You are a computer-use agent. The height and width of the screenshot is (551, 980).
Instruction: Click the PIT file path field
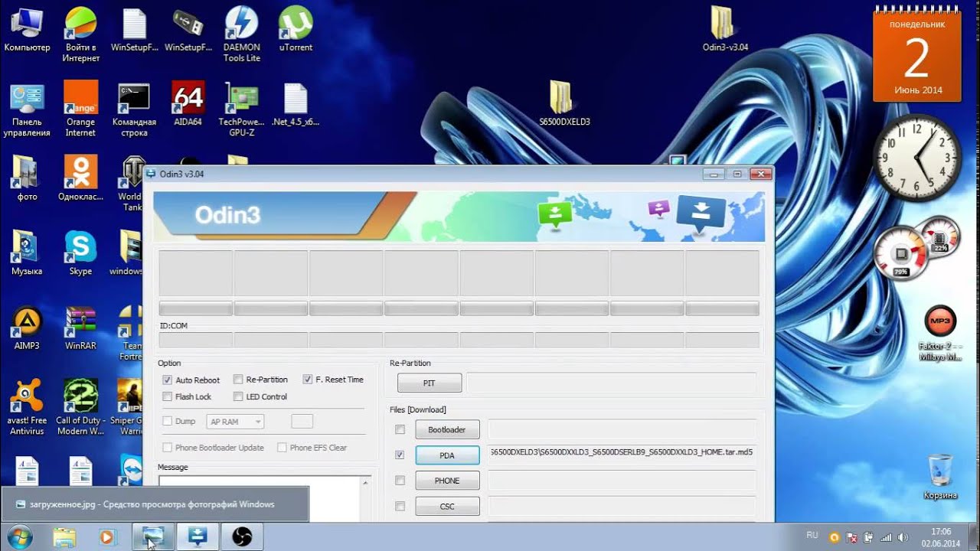(x=612, y=383)
